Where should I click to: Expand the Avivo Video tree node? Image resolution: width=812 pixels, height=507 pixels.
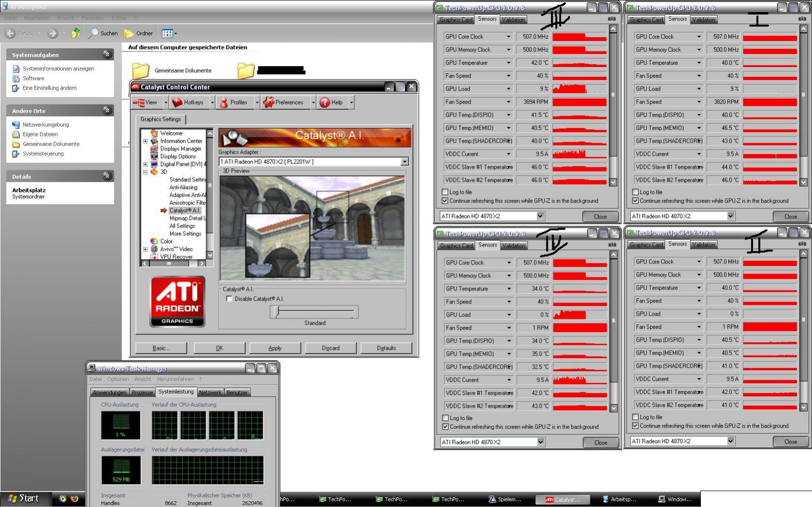tap(145, 249)
